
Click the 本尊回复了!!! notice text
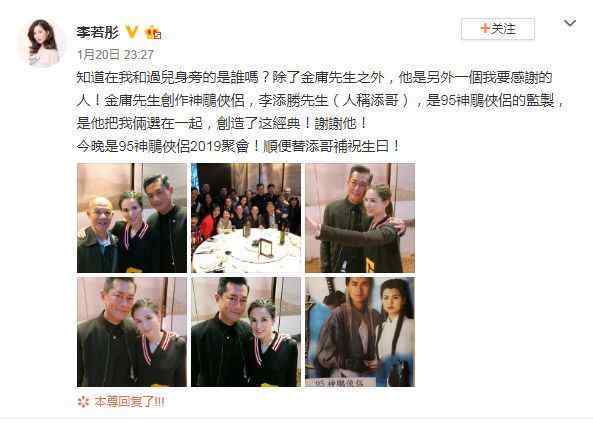[x=129, y=401]
